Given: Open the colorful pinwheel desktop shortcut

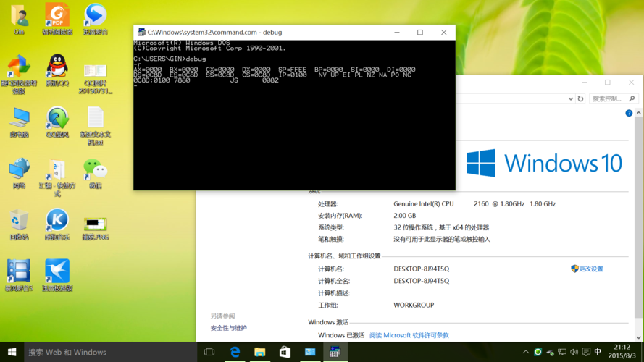Looking at the screenshot, I should [x=19, y=74].
